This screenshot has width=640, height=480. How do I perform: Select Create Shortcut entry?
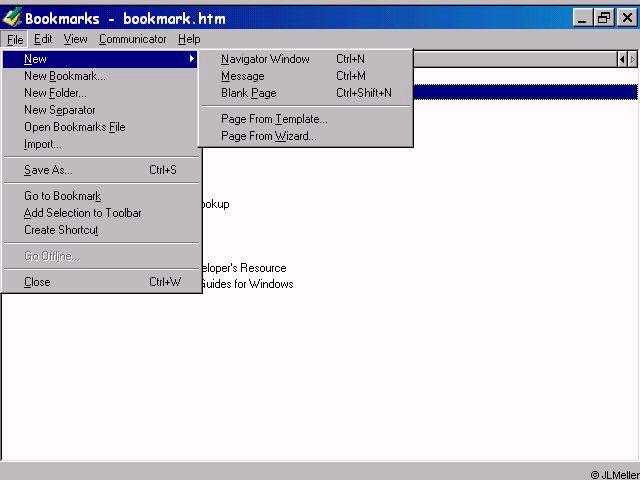(100, 230)
